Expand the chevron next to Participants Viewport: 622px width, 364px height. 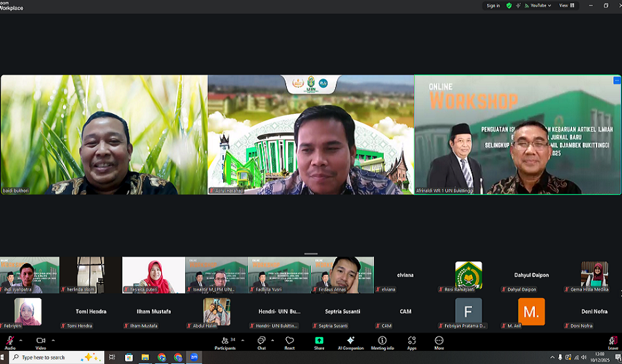click(x=242, y=340)
